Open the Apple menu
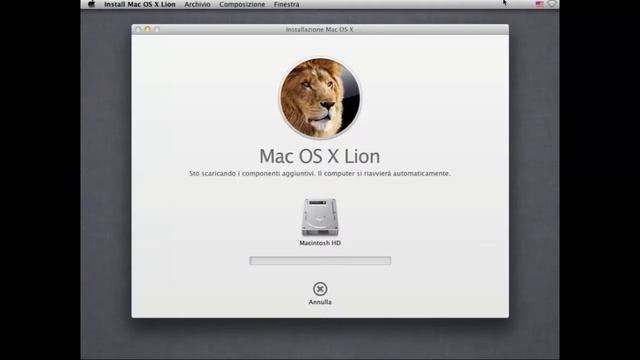 click(x=91, y=4)
